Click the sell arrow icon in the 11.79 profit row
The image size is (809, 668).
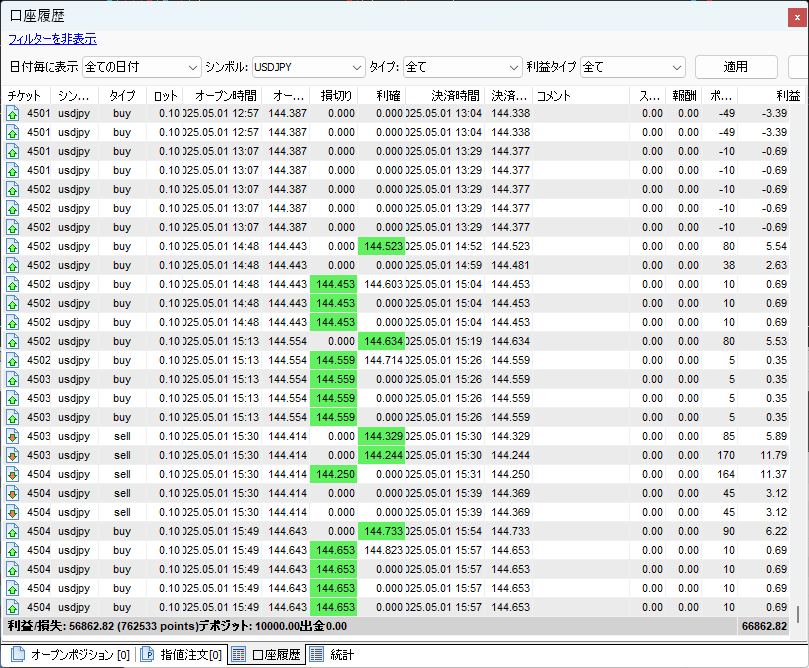12,455
